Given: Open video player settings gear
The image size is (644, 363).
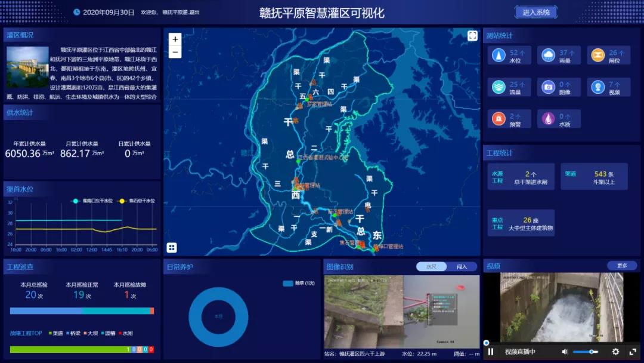Looking at the screenshot, I should tap(615, 352).
